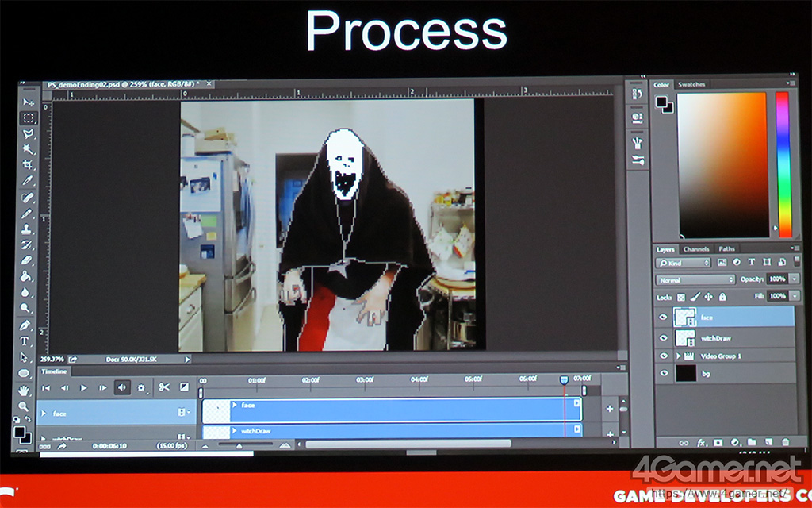Select the Magic Wand tool

tap(28, 149)
